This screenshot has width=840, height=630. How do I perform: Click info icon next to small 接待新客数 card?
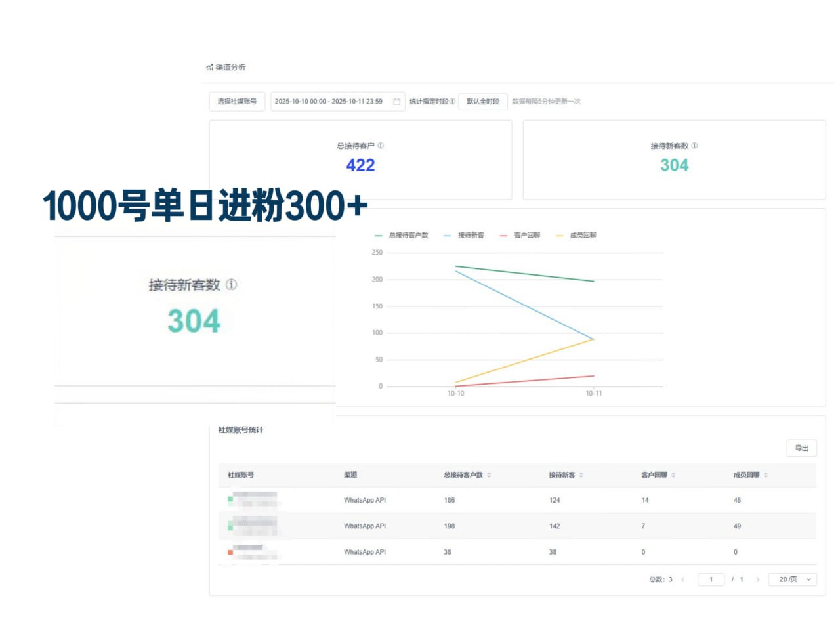tap(694, 146)
